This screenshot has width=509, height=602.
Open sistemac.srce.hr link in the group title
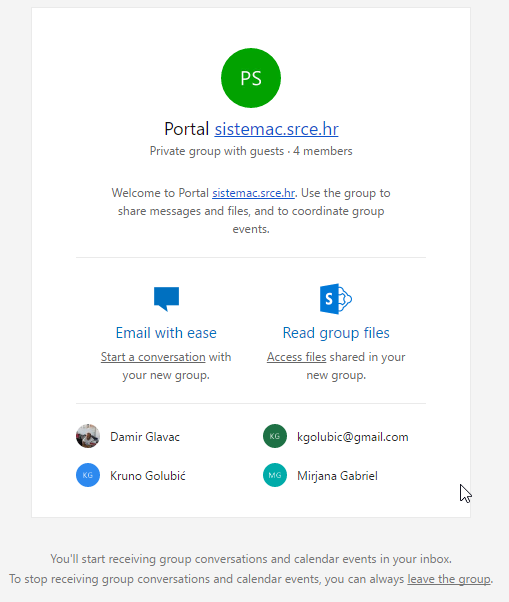pos(276,129)
